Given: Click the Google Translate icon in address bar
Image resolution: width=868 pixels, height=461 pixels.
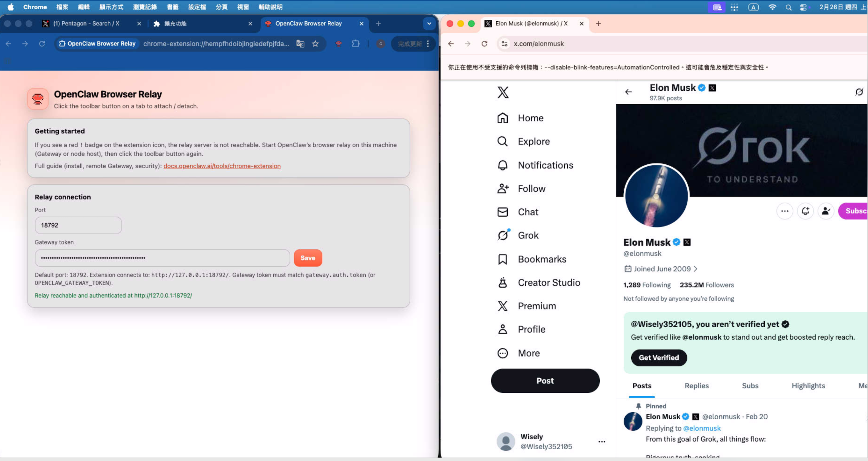Looking at the screenshot, I should pos(300,44).
